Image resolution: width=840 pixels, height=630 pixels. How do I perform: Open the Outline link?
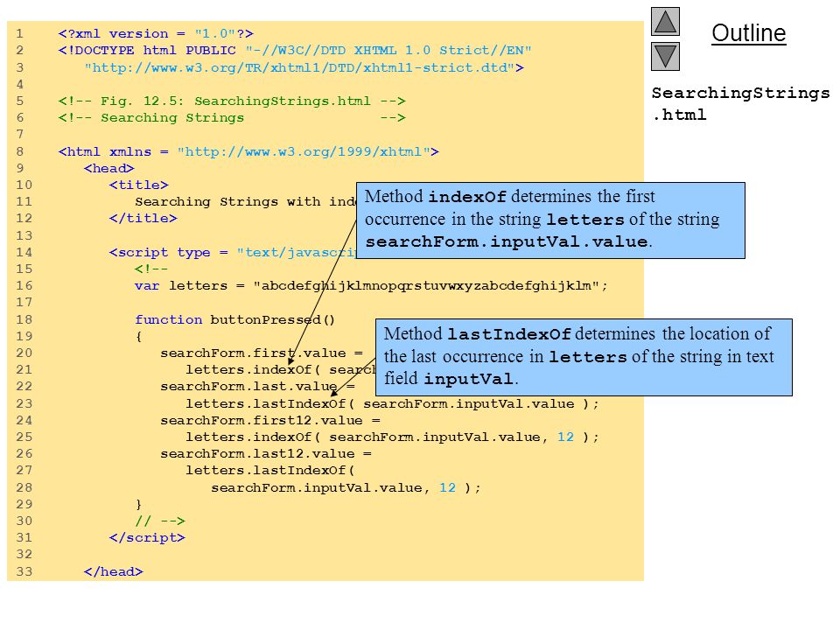[748, 33]
